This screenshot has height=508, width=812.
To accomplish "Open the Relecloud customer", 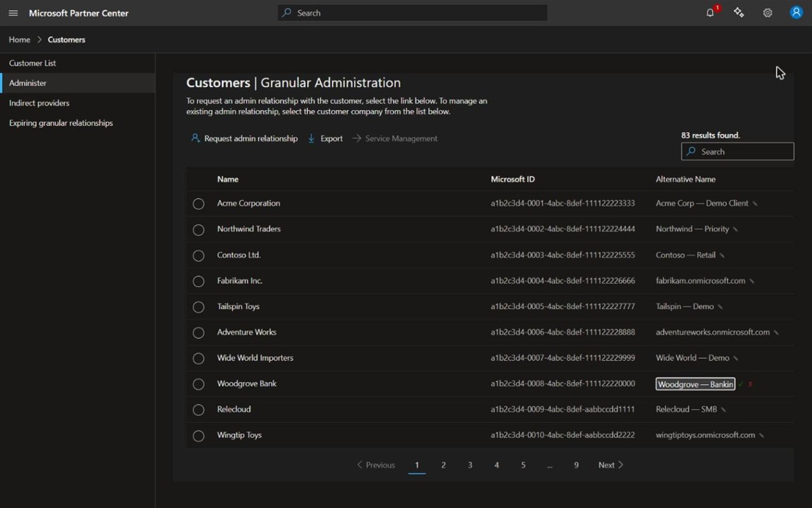I will [x=234, y=409].
